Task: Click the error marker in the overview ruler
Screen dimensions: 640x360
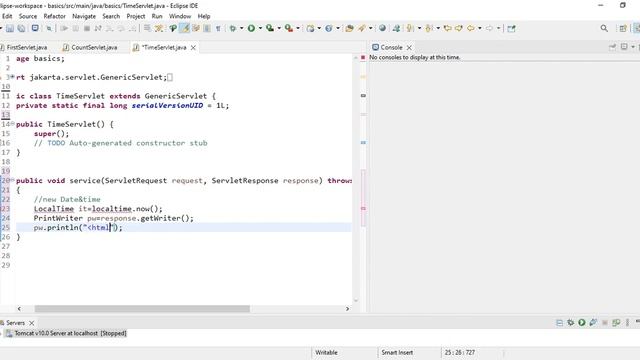Action: 363,209
